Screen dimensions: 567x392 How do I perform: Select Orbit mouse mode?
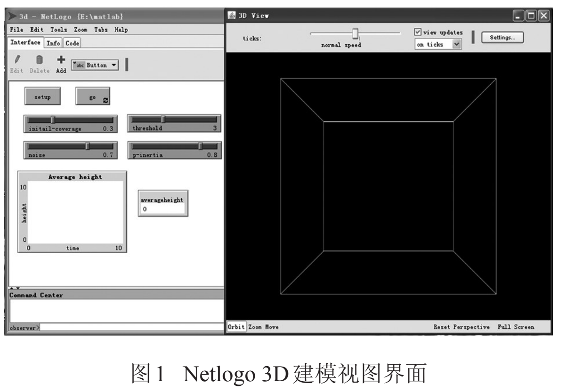pos(237,327)
